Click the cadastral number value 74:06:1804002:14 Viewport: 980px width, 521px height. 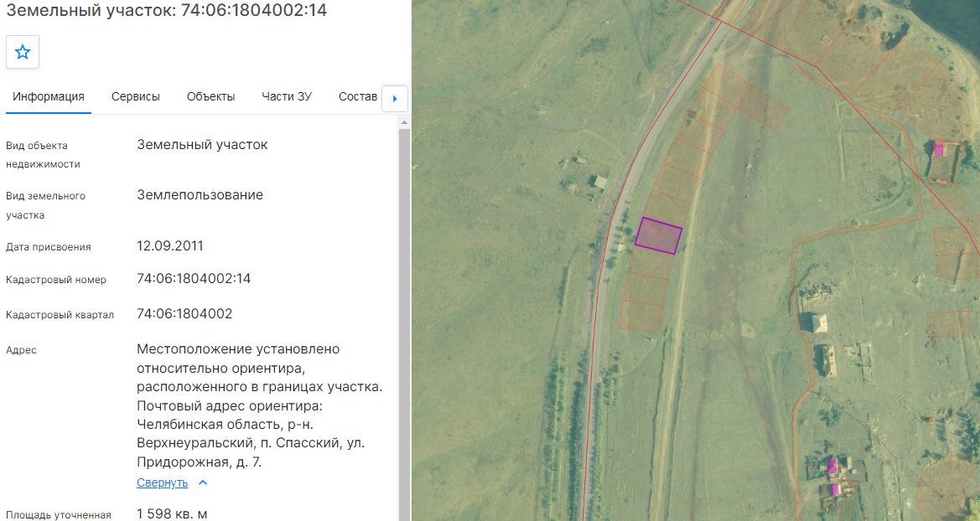pyautogui.click(x=194, y=279)
